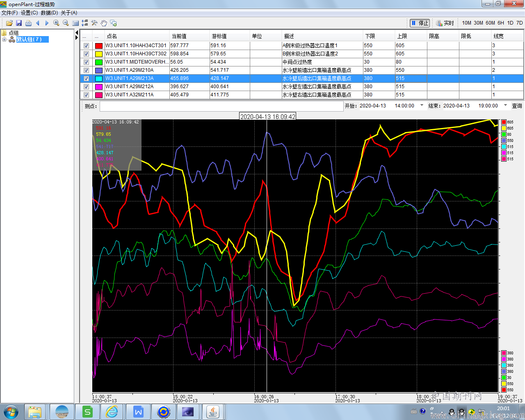Save trend with the floppy disk icon

(x=19, y=23)
